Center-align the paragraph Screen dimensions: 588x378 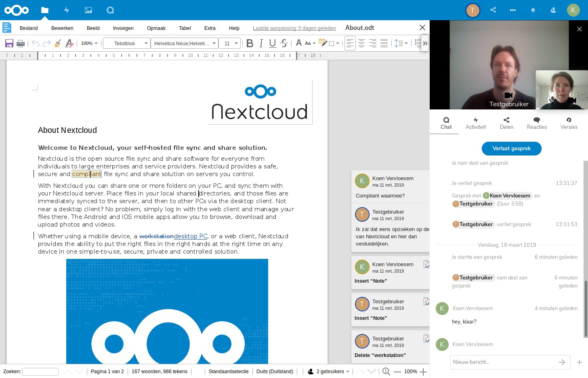(x=361, y=43)
